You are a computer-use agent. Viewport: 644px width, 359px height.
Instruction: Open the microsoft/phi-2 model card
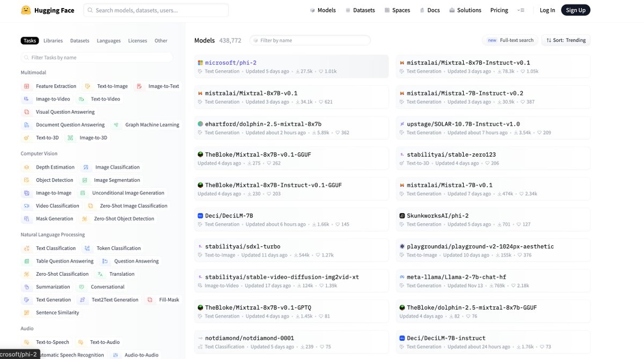click(x=291, y=67)
